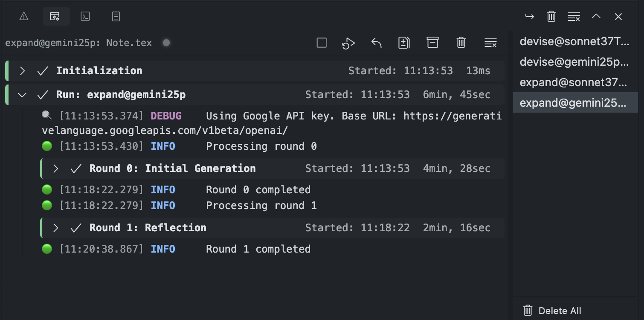Viewport: 644px width, 320px height.
Task: Click the '4min, 28sec' duration
Action: coord(457,169)
